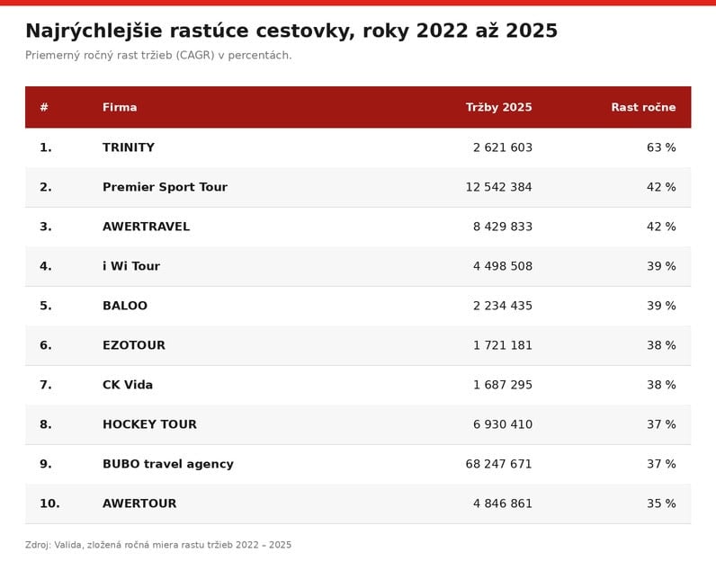Click growth percentage in BUBO travel agency row
The width and height of the screenshot is (716, 588).
point(661,464)
